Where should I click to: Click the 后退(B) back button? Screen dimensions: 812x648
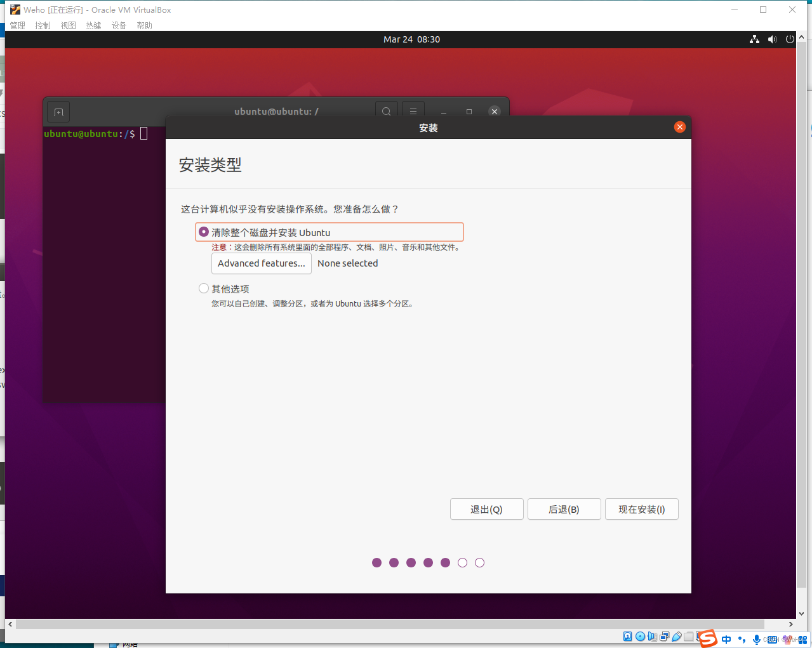pos(564,509)
